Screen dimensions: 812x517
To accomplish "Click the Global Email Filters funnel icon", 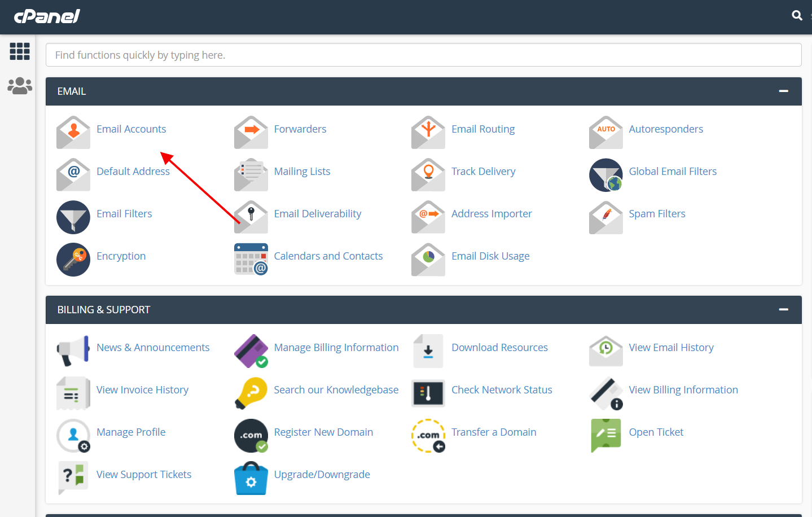I will click(605, 175).
